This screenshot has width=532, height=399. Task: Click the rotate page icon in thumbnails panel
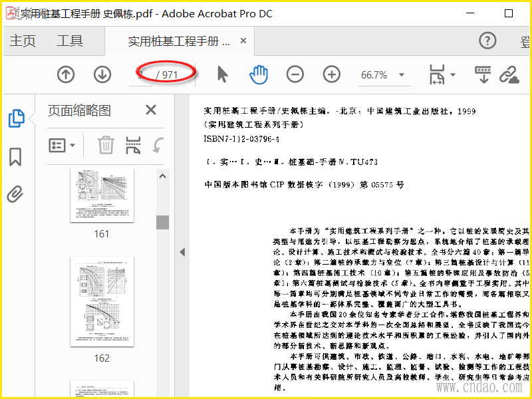tap(158, 145)
